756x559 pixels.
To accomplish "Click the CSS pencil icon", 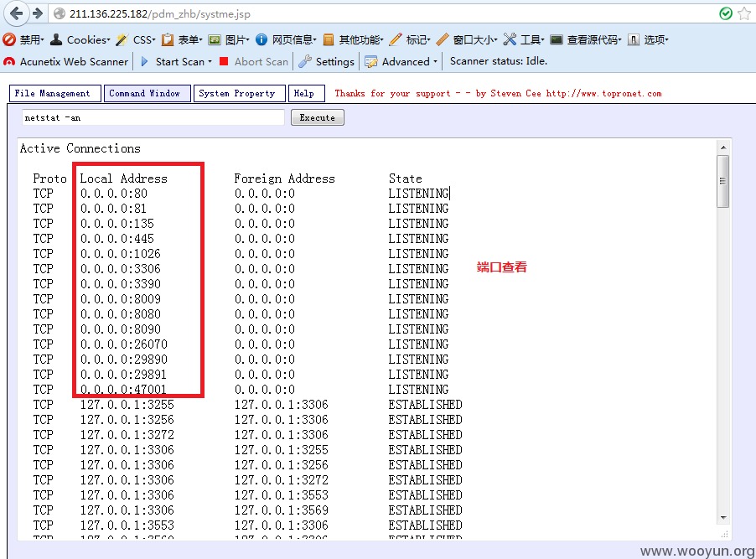I will coord(122,39).
